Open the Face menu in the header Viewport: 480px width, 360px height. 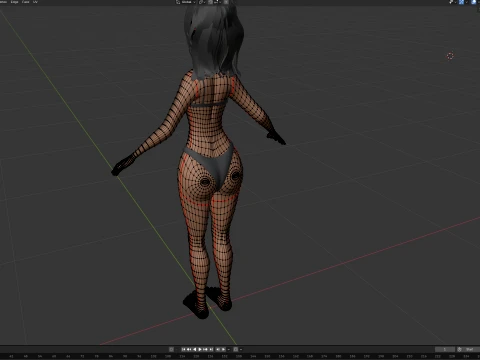pos(25,2)
